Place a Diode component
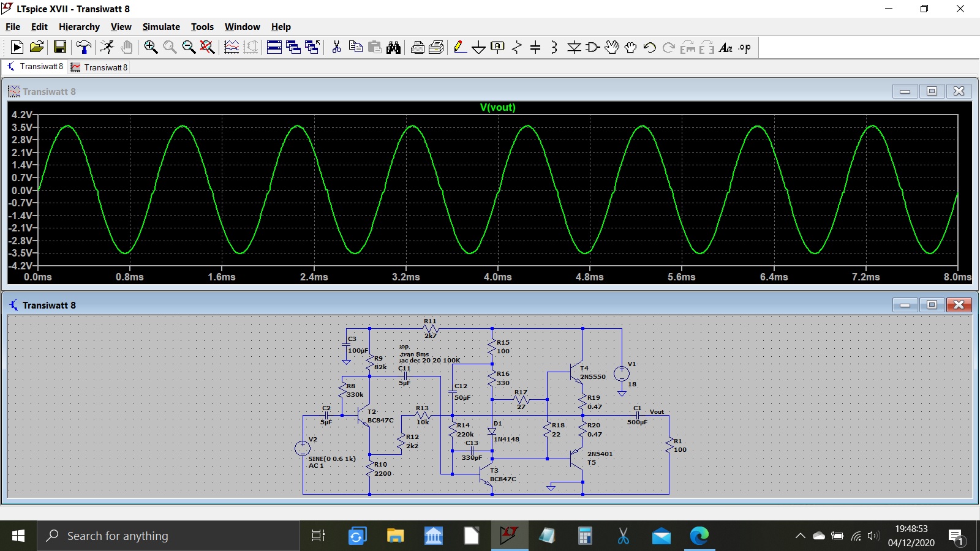The image size is (980, 551). (x=574, y=47)
